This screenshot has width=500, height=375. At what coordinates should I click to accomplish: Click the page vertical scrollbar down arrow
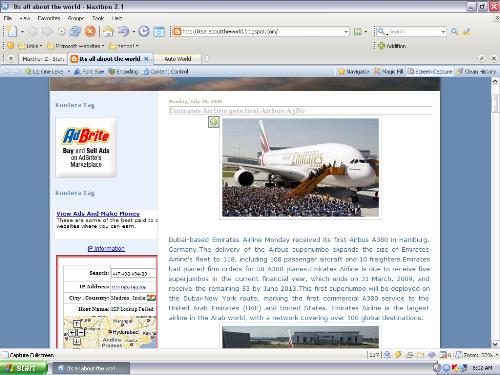tap(495, 344)
